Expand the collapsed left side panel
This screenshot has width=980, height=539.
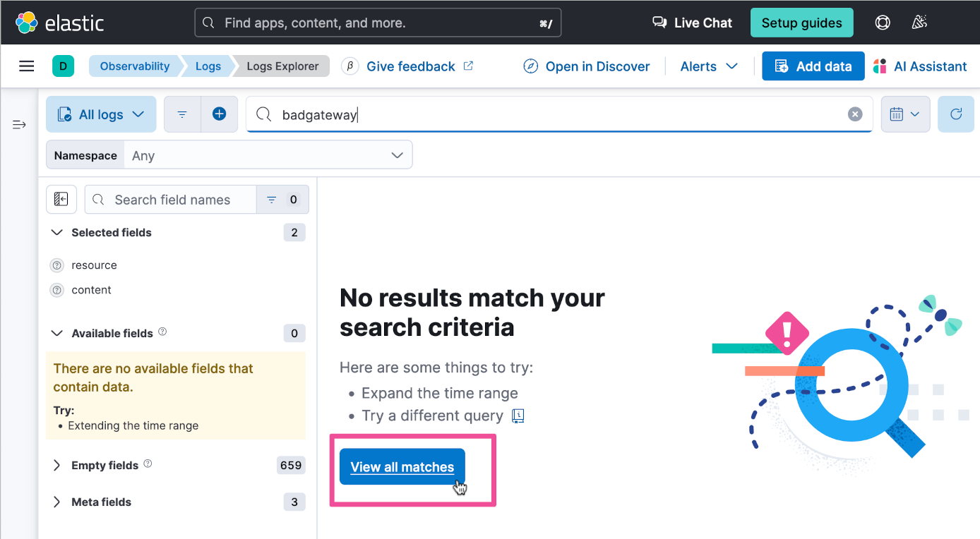coord(19,125)
